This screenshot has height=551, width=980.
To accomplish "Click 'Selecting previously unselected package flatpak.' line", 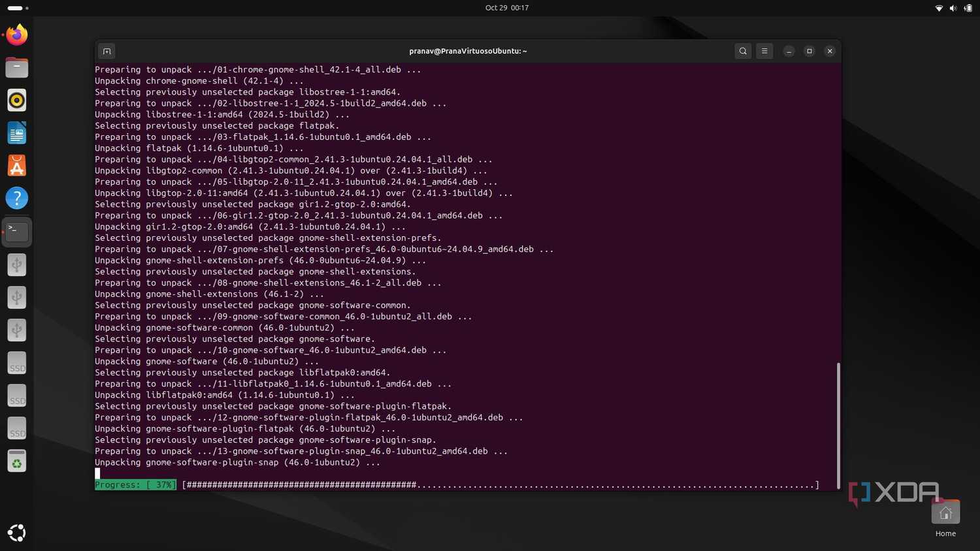I will click(217, 125).
